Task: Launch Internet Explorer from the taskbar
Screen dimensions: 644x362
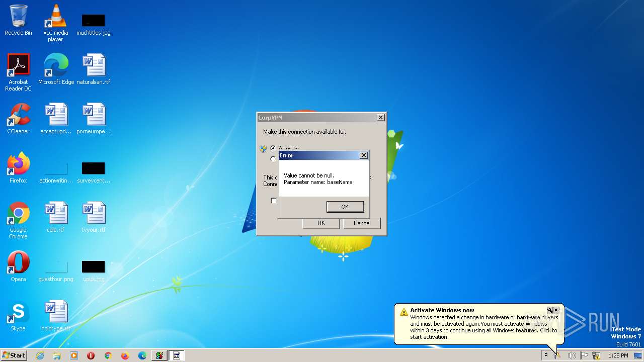Action: (40, 355)
